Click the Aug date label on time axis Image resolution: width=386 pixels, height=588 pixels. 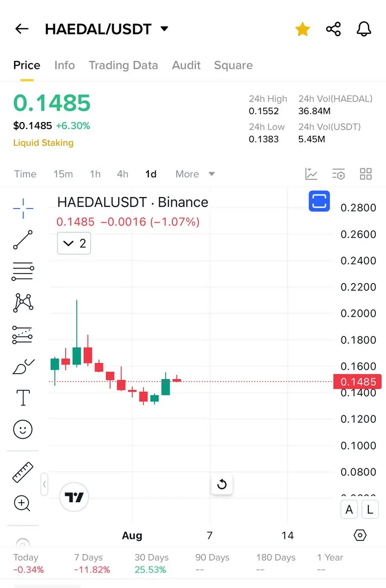(132, 536)
